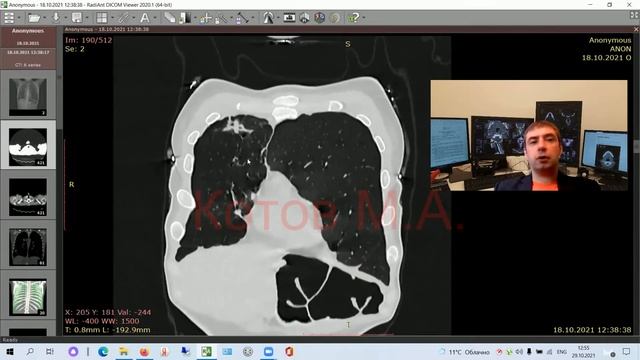Expand the series panel icon dropdown arrow
Screen dimensions: 640x360
19,18
